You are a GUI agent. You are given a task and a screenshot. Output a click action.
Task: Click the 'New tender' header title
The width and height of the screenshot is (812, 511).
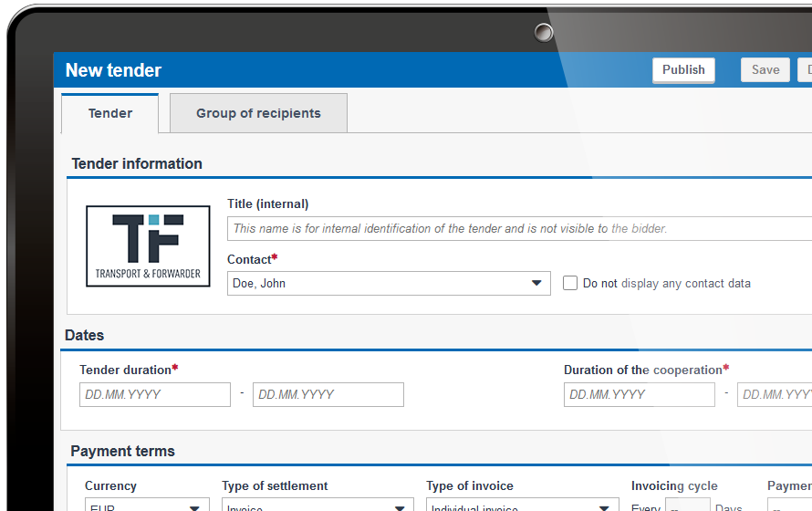tap(113, 70)
